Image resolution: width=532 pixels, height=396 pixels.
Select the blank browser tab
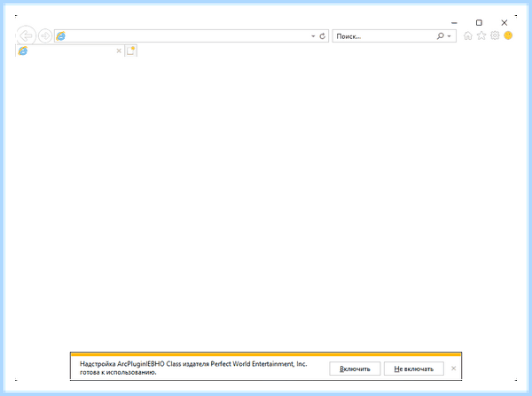coord(70,50)
